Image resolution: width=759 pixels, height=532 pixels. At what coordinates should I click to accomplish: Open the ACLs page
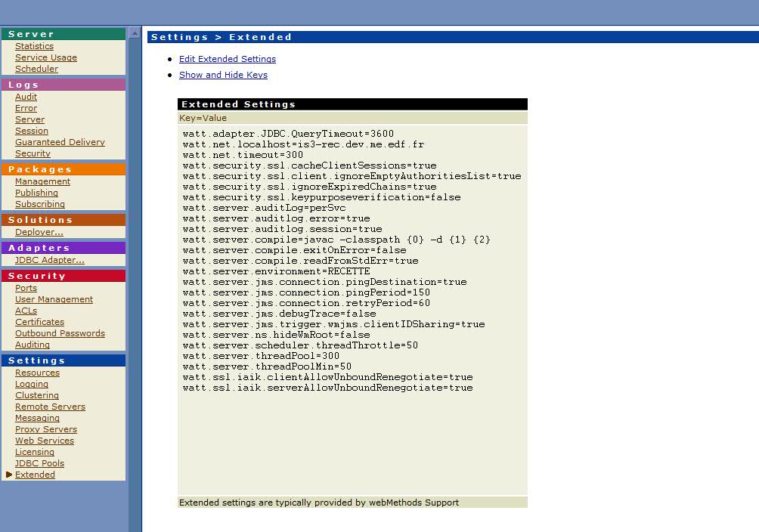(26, 311)
